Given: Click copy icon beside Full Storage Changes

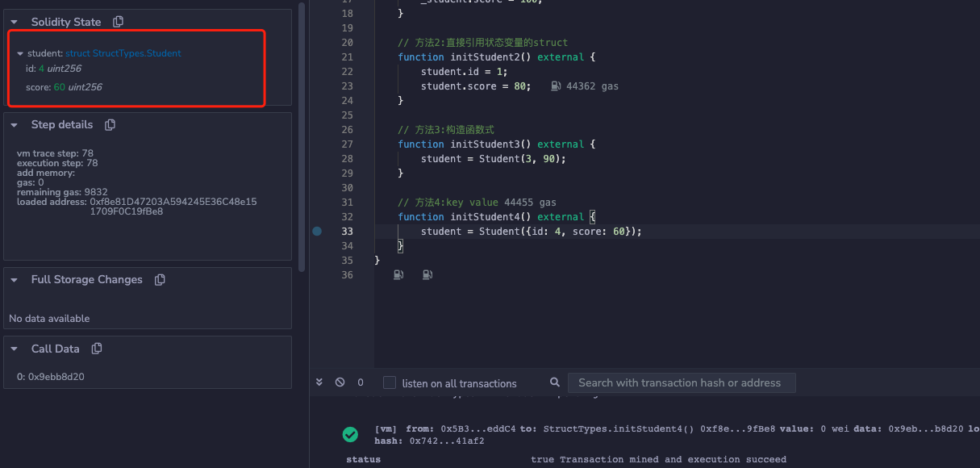Looking at the screenshot, I should [160, 280].
